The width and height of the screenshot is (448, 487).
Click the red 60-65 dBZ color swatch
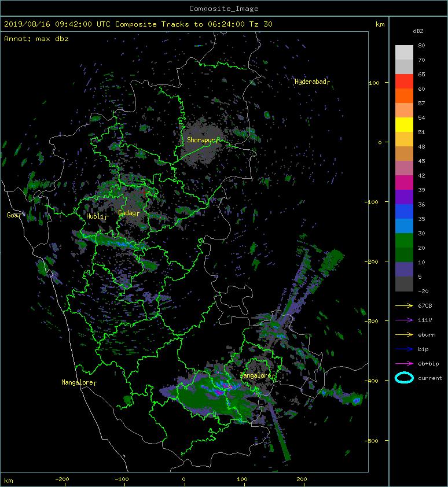pos(404,82)
